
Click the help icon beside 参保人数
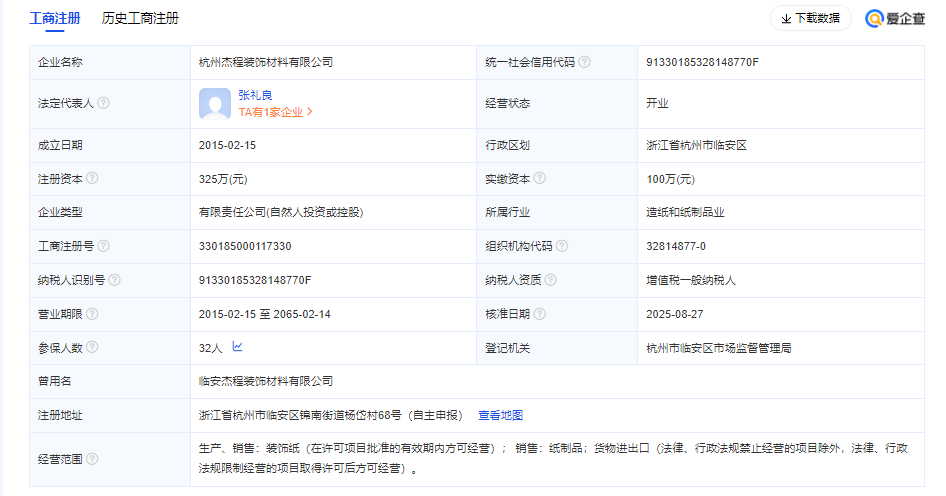click(x=92, y=347)
